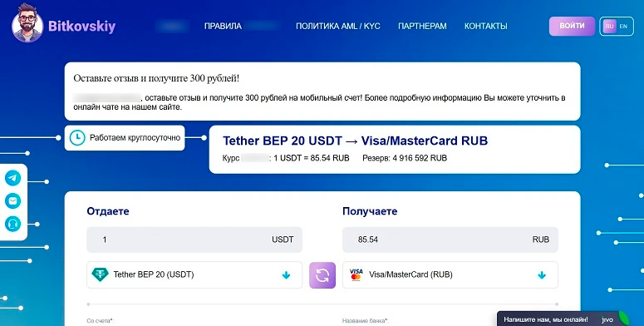Open ПОЛИТИКА AML / KYC page

click(x=338, y=26)
